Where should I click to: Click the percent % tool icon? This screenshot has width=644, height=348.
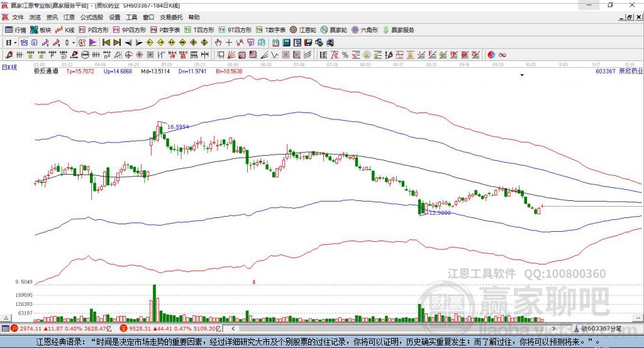345,55
